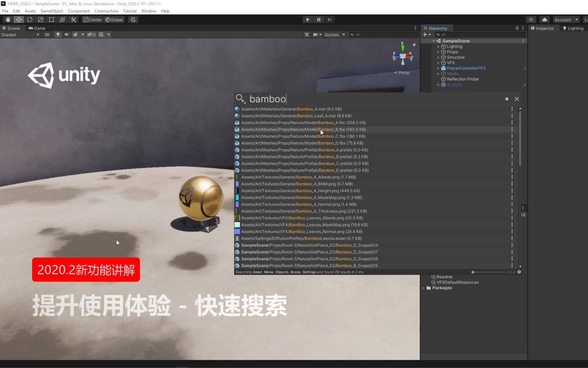Select Reflection Probe in Hierarchy

[463, 79]
